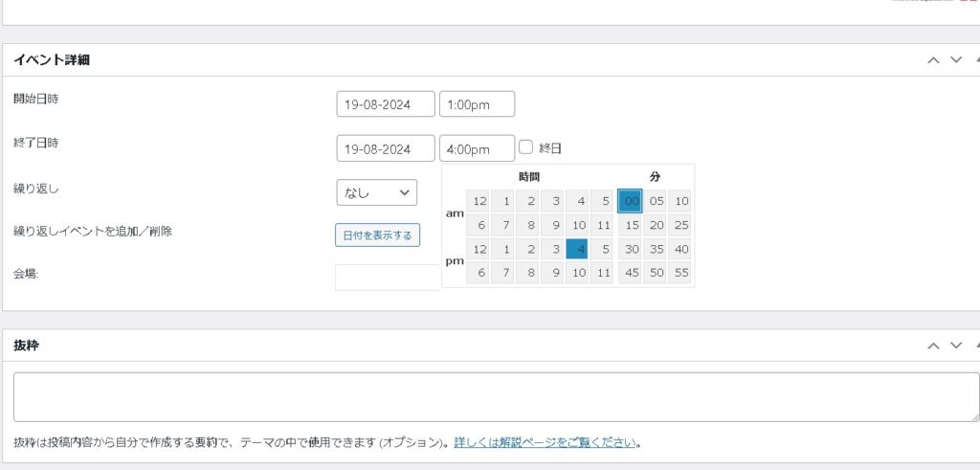Open the 詳しくは解説ページをご覧ください link

[x=545, y=442]
